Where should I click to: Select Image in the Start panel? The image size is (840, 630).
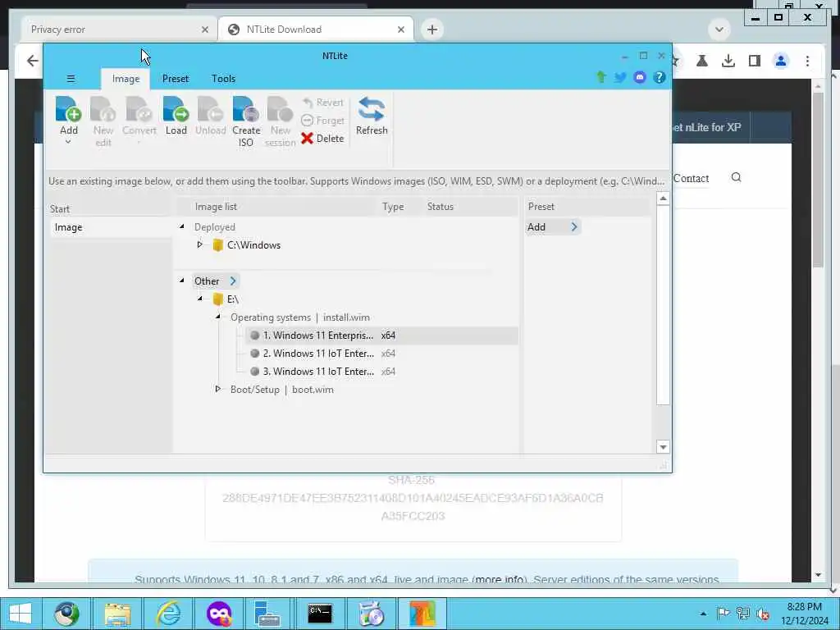(111, 227)
